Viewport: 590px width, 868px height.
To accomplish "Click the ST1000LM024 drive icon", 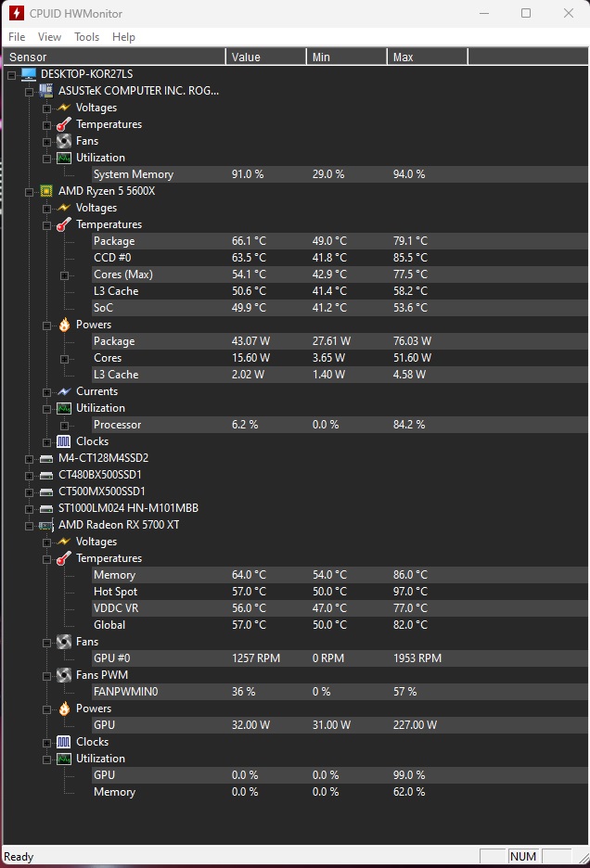I will [46, 509].
